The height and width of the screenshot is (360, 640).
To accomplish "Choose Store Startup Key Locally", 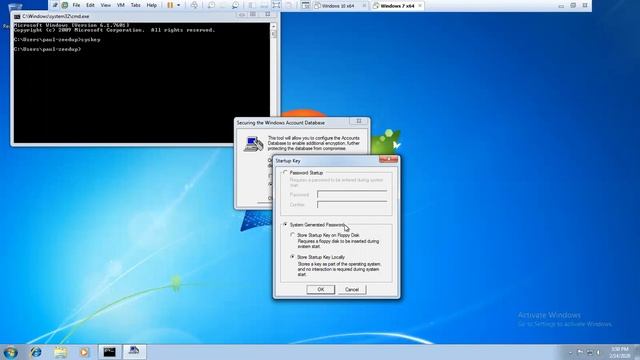I will click(x=292, y=257).
